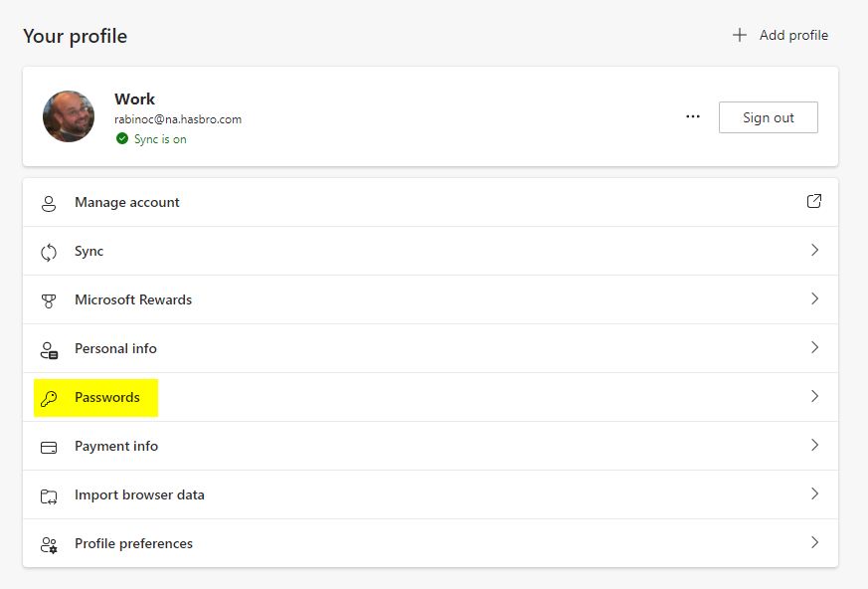Screen dimensions: 868x589
Task: Open the Import browser data item
Action: [139, 495]
